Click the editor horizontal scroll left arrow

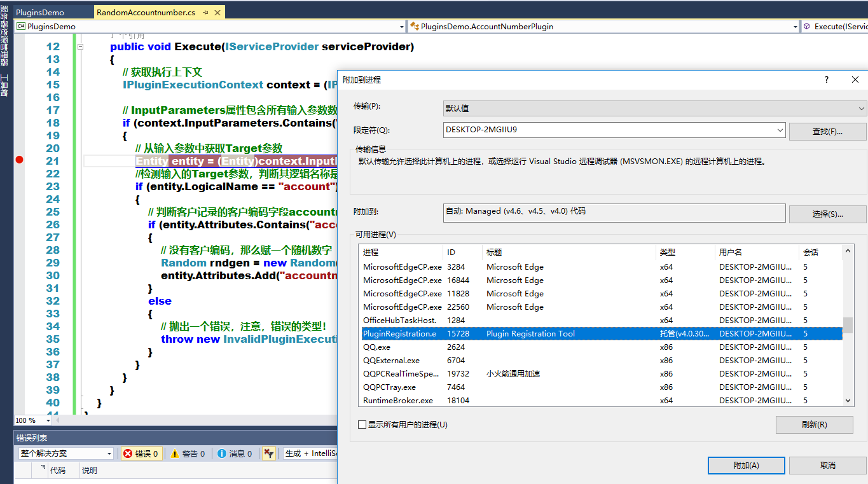[59, 420]
